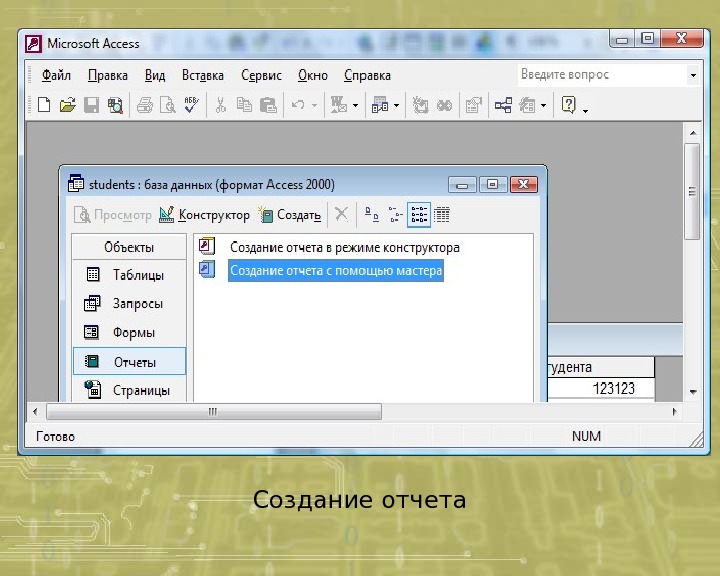The height and width of the screenshot is (576, 720).
Task: Click the New database toolbar icon
Action: 43,105
